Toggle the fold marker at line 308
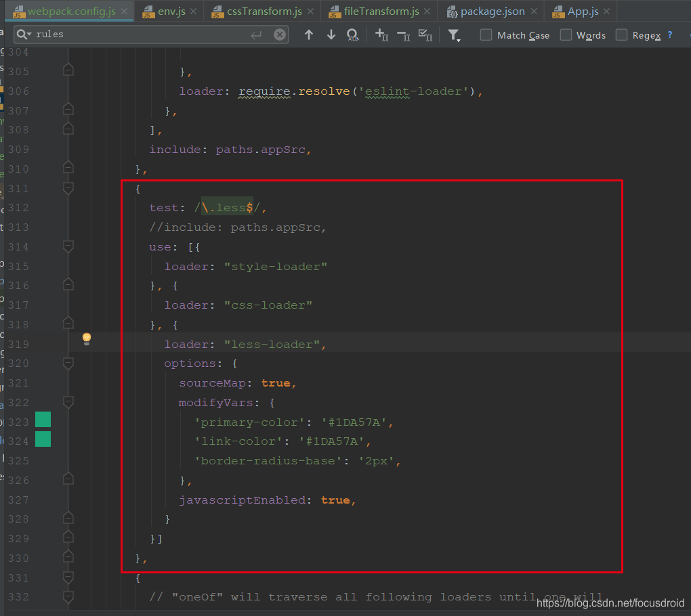Image resolution: width=691 pixels, height=616 pixels. coord(68,129)
